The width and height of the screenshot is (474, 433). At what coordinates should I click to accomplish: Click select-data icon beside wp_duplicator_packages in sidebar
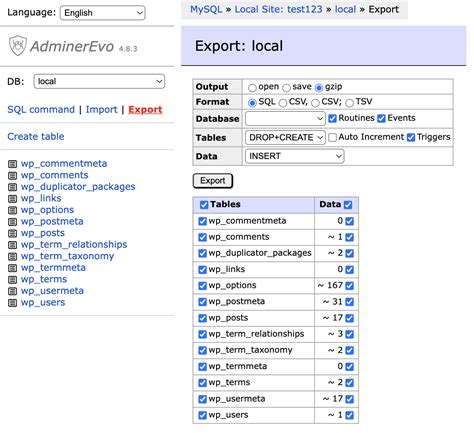pyautogui.click(x=12, y=187)
